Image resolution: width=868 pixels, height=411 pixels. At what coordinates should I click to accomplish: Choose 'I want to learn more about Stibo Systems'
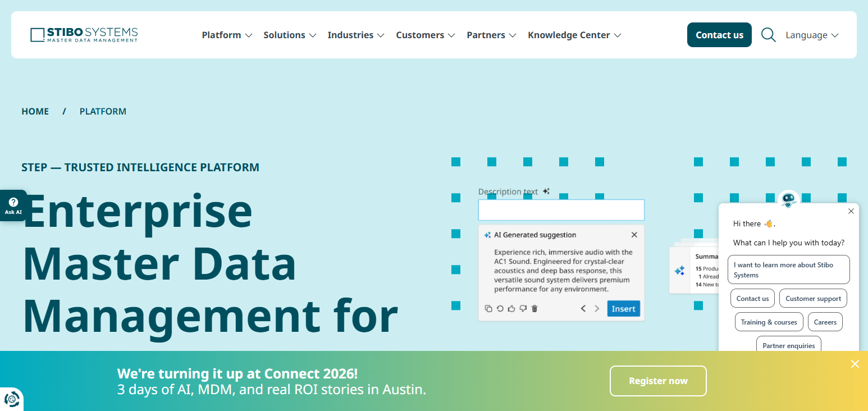pos(788,270)
